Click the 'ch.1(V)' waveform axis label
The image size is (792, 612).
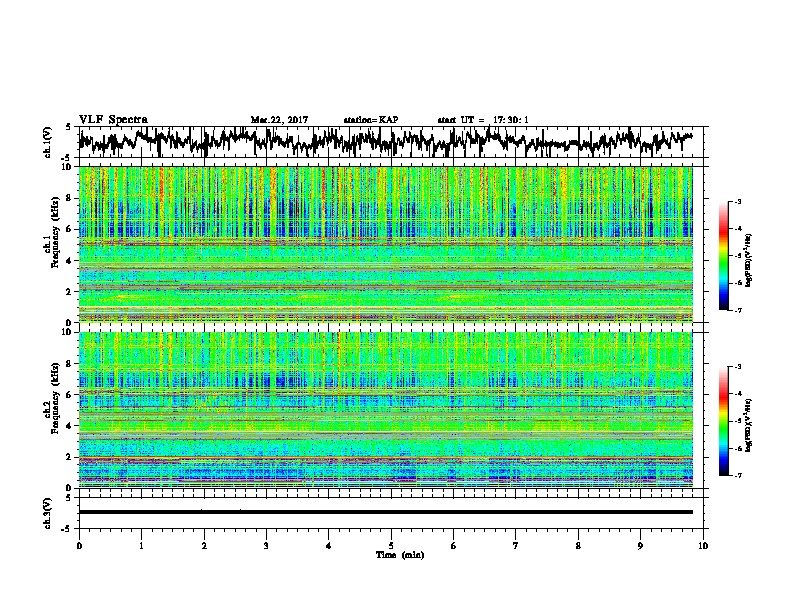coord(48,142)
